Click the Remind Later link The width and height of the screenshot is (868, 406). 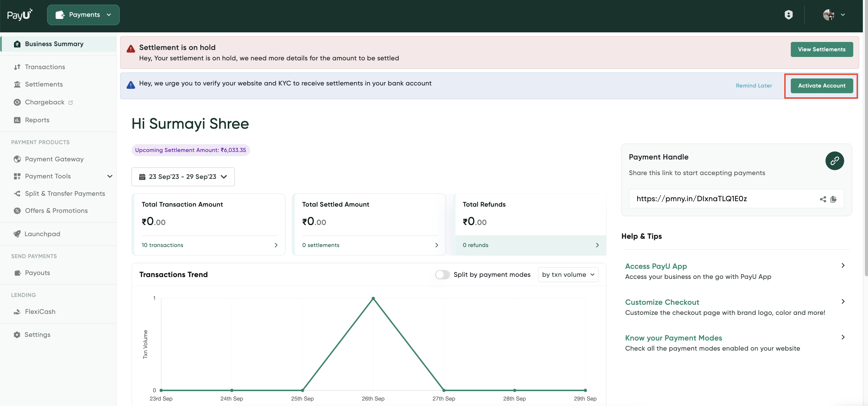click(x=753, y=86)
